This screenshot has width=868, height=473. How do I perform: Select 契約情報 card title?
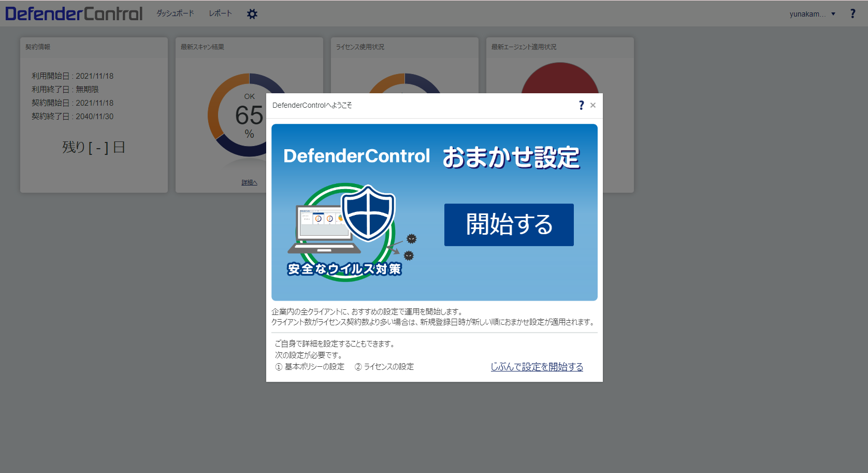(x=38, y=47)
